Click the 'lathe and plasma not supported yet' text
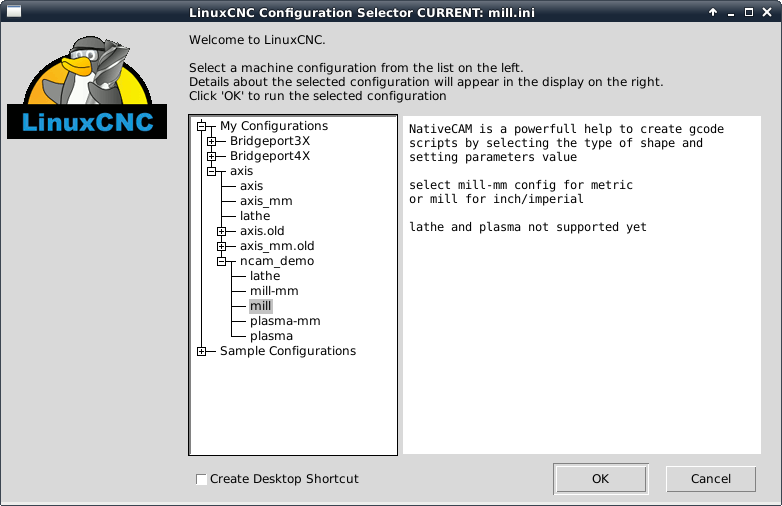Viewport: 782px width, 506px height. (528, 227)
